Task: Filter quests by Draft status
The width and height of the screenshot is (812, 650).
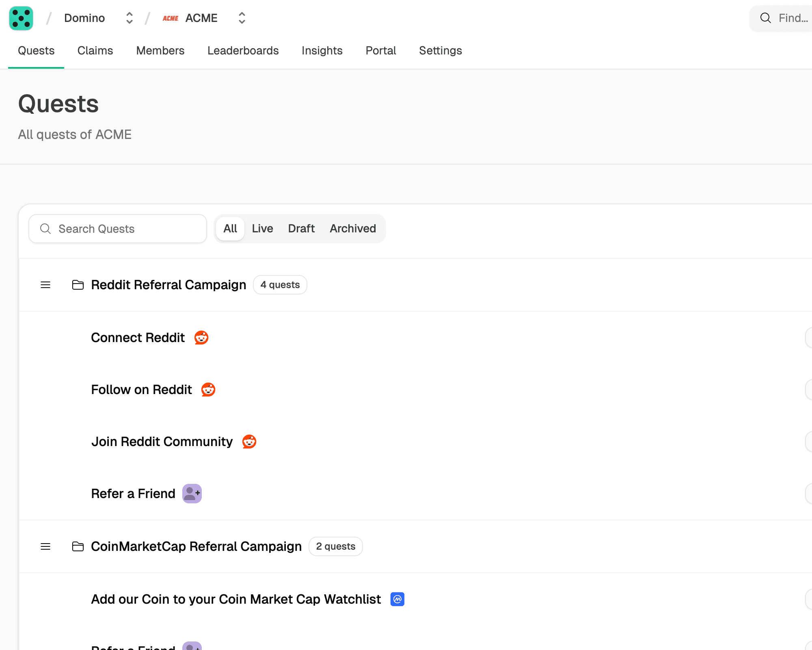Action: pos(301,229)
